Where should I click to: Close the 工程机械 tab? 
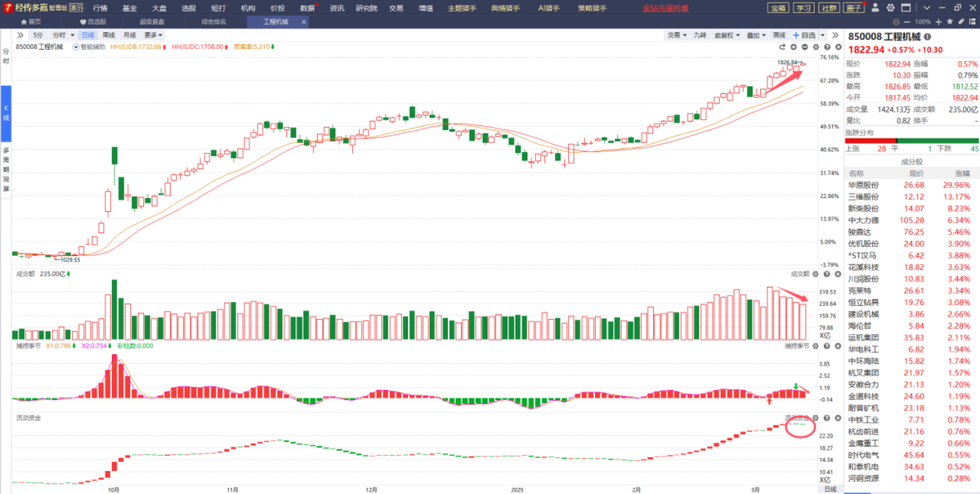tap(304, 22)
